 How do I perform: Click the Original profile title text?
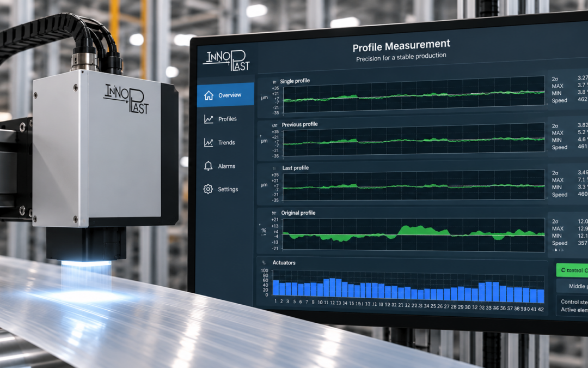298,213
